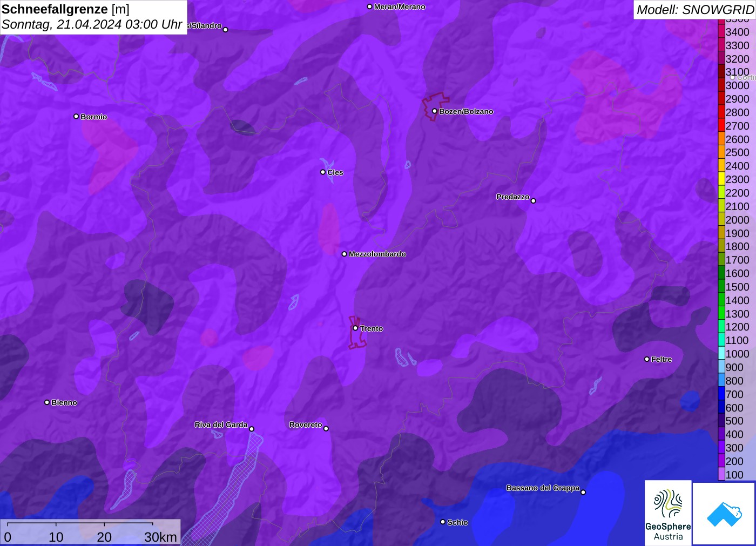Viewport: 756px width, 546px height.
Task: Click the 2700 m red legend swatch
Action: tap(721, 126)
